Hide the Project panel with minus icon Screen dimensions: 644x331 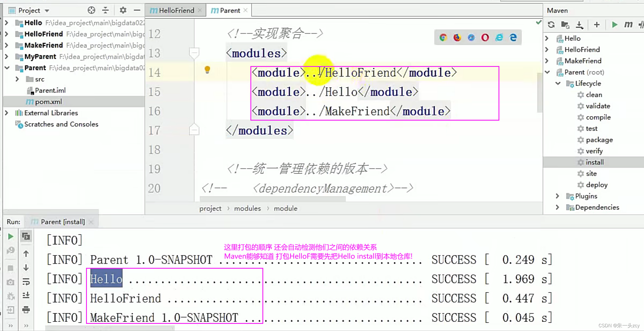137,10
